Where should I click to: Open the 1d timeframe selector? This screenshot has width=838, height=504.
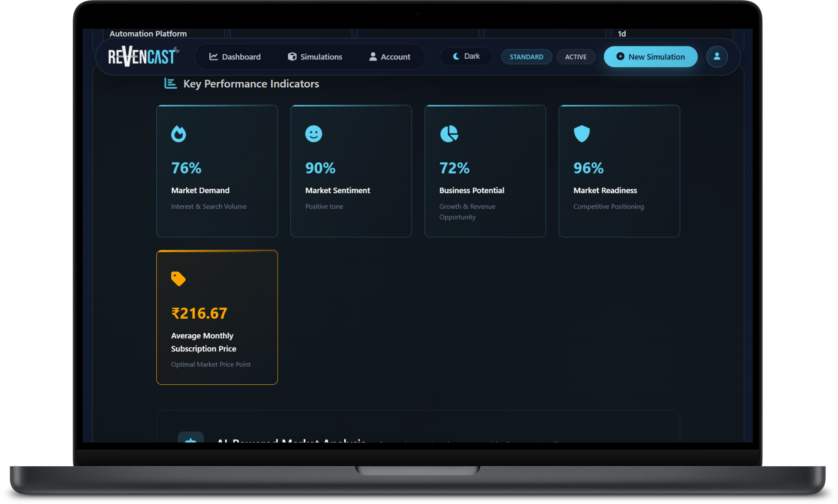[622, 33]
